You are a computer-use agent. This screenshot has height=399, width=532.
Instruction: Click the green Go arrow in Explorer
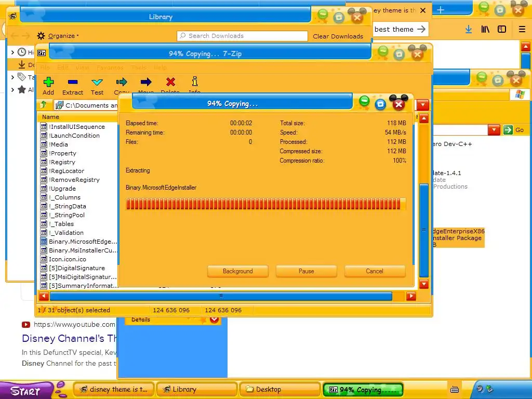coord(508,129)
